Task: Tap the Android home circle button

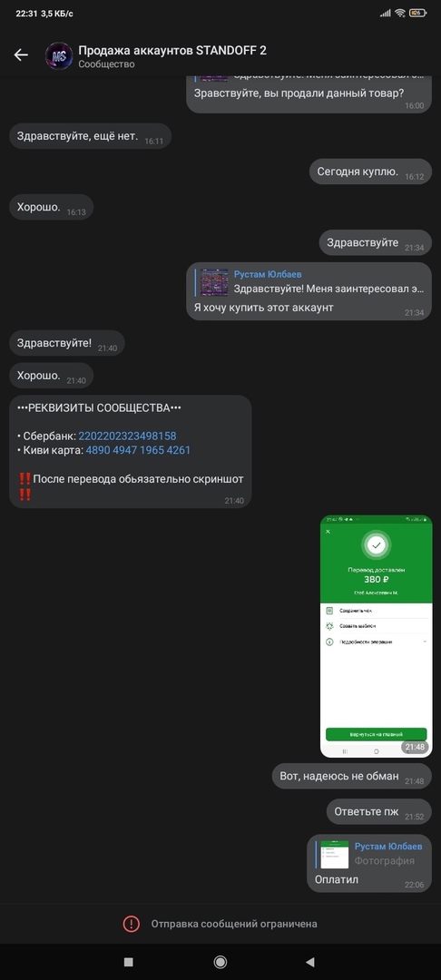Action: coord(220,962)
